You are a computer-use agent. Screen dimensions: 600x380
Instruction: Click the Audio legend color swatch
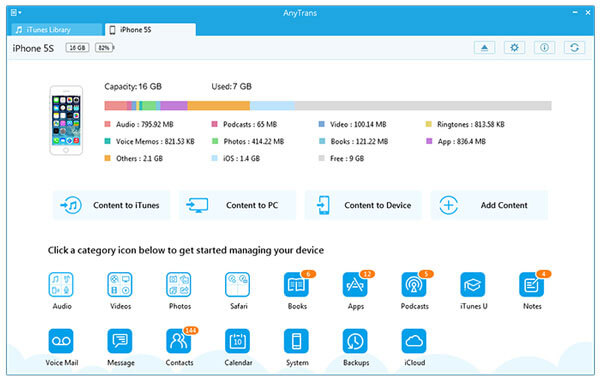[108, 124]
